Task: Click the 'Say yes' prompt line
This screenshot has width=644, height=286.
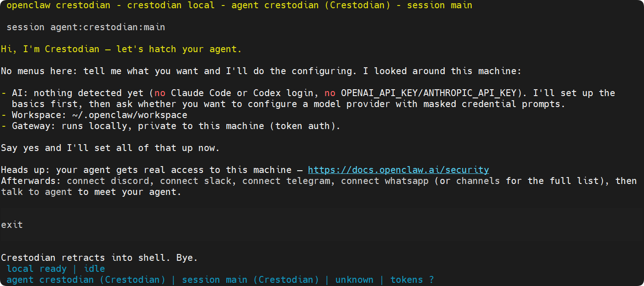Action: [110, 148]
